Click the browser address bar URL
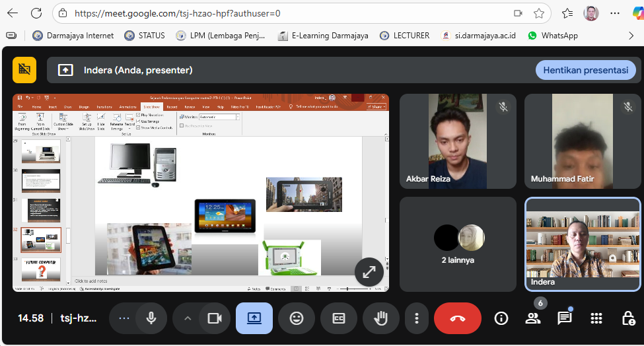The image size is (644, 346). point(178,14)
